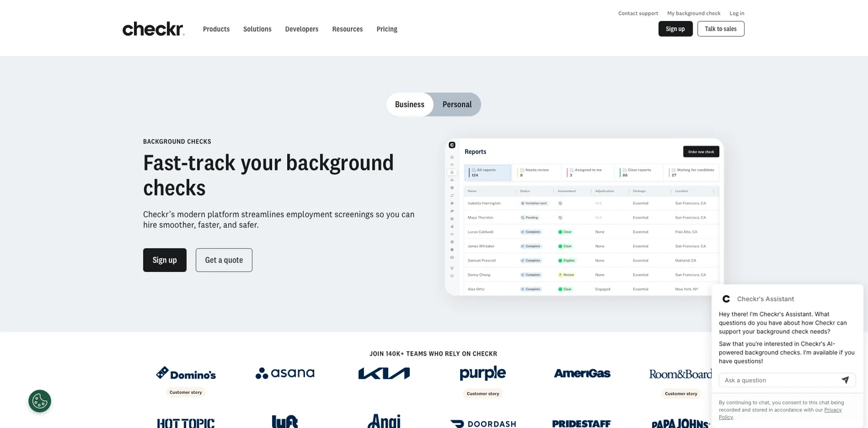Open My background check link
The width and height of the screenshot is (868, 428).
tap(694, 13)
